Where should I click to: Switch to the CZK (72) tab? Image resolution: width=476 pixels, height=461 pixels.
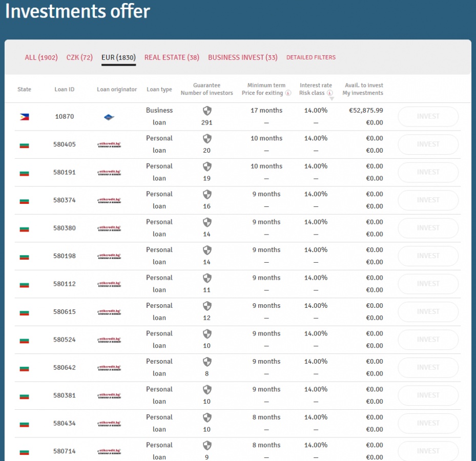[79, 57]
